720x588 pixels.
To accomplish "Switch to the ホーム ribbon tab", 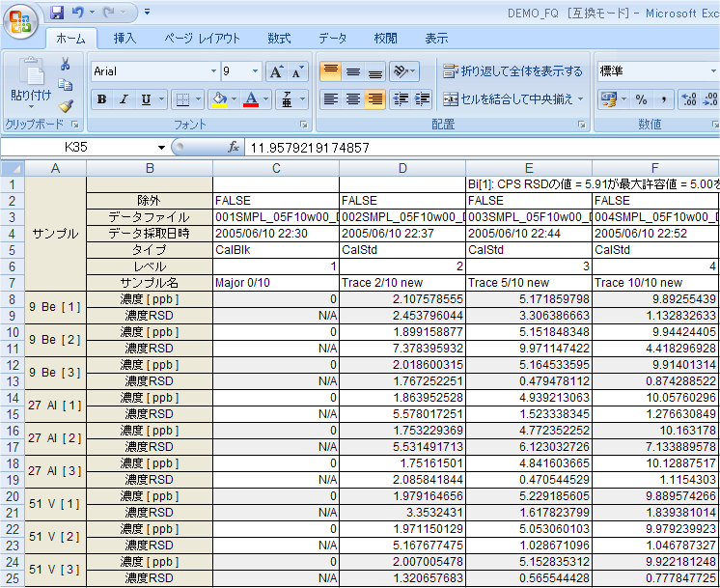I will tap(70, 39).
